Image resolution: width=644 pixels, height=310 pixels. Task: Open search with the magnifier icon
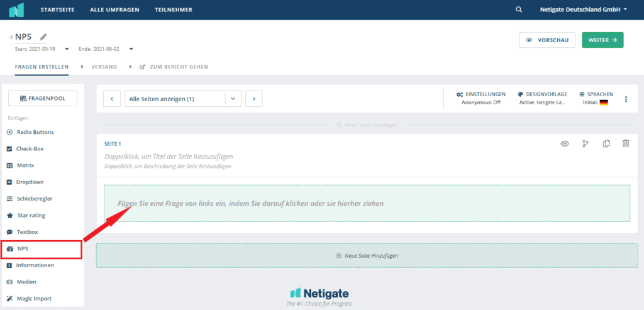519,10
